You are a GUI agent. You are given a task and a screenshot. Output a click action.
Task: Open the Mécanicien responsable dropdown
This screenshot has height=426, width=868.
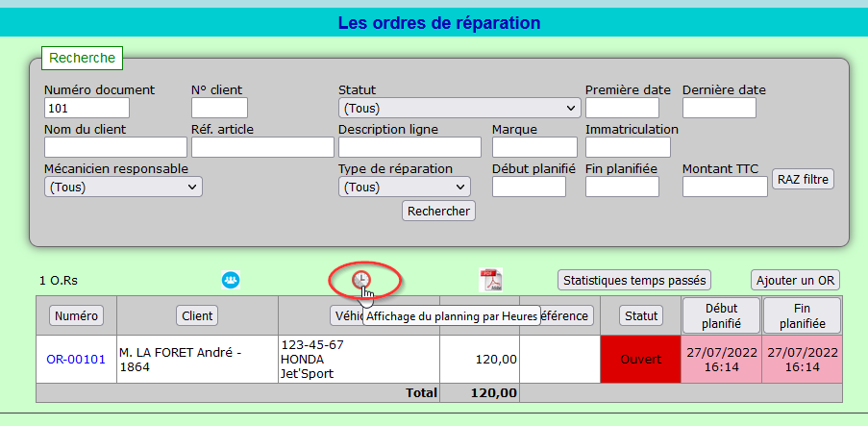click(123, 187)
